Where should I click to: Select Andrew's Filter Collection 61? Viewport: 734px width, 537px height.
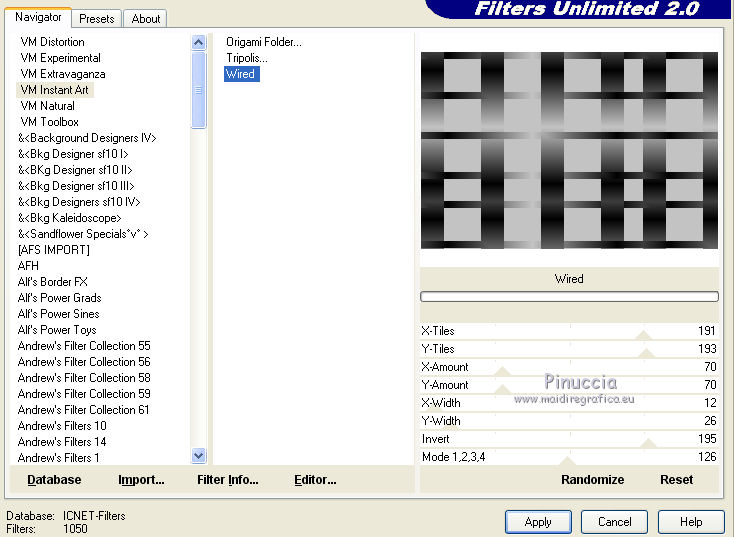click(84, 410)
